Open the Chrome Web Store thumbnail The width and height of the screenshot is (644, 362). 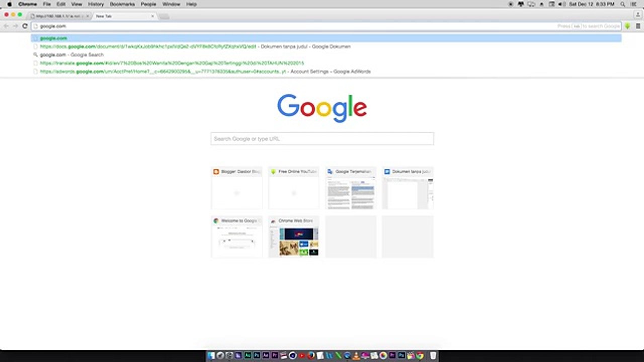coord(294,237)
